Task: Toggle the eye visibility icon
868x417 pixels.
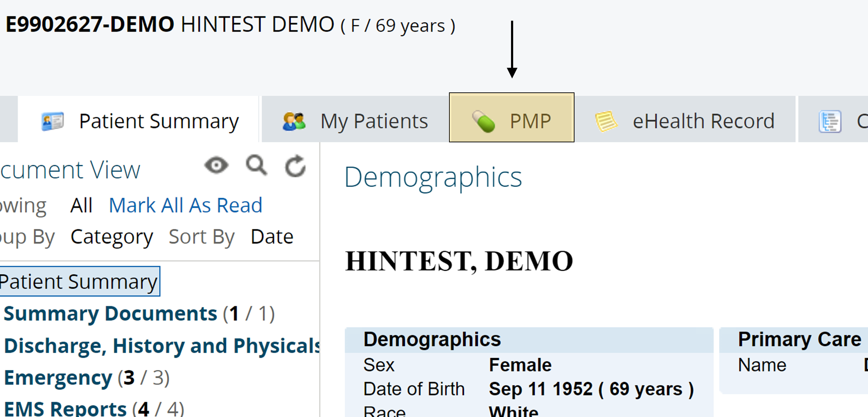Action: pyautogui.click(x=216, y=166)
